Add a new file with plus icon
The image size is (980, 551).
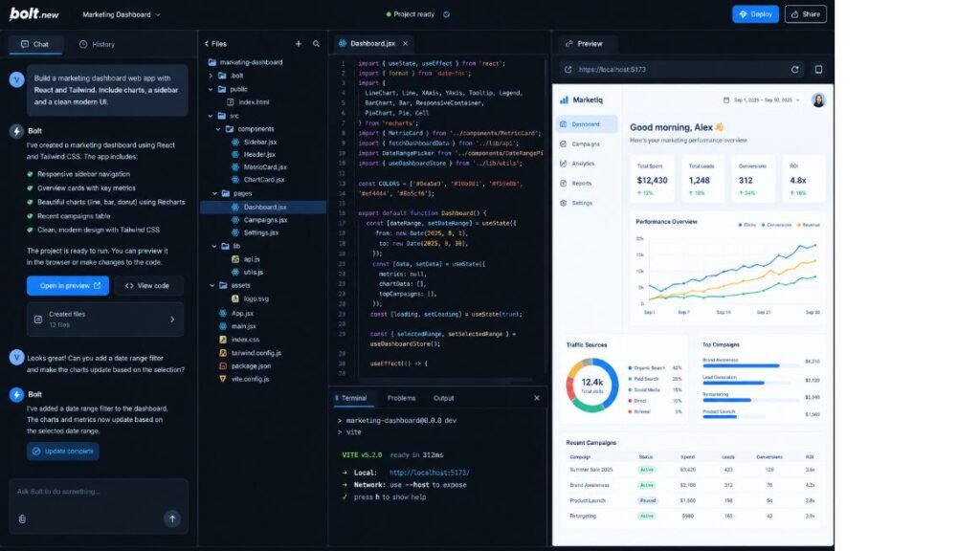click(299, 44)
